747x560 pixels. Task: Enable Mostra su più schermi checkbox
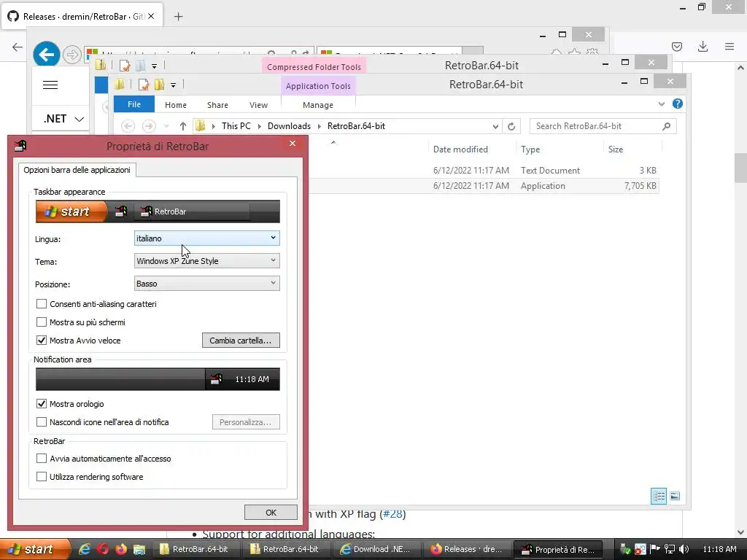tap(42, 322)
